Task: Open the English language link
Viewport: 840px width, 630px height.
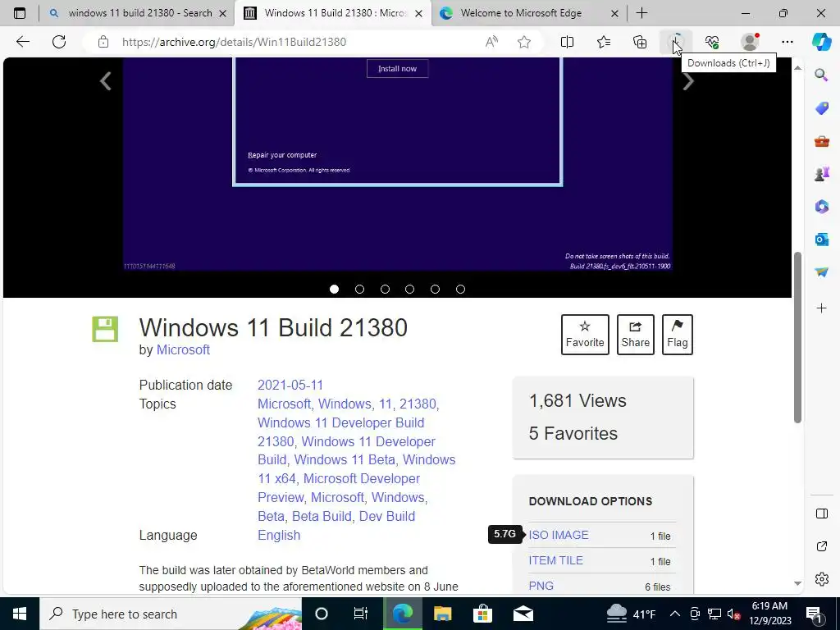Action: coord(279,535)
